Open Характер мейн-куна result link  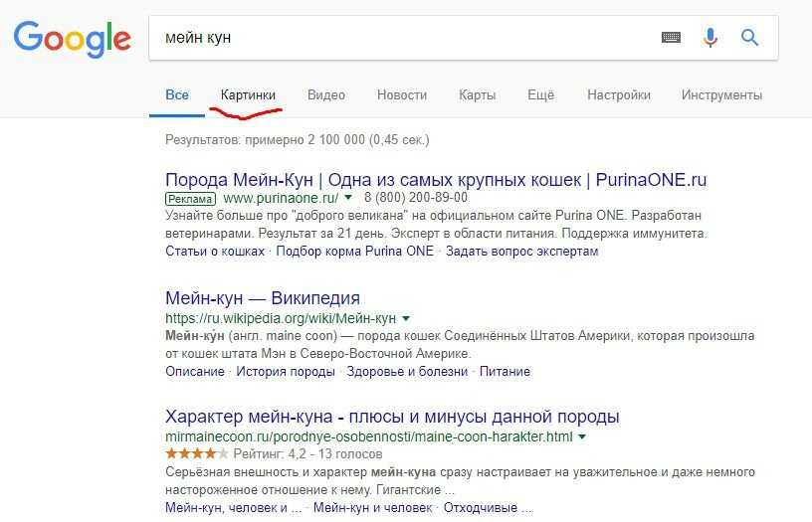[392, 417]
